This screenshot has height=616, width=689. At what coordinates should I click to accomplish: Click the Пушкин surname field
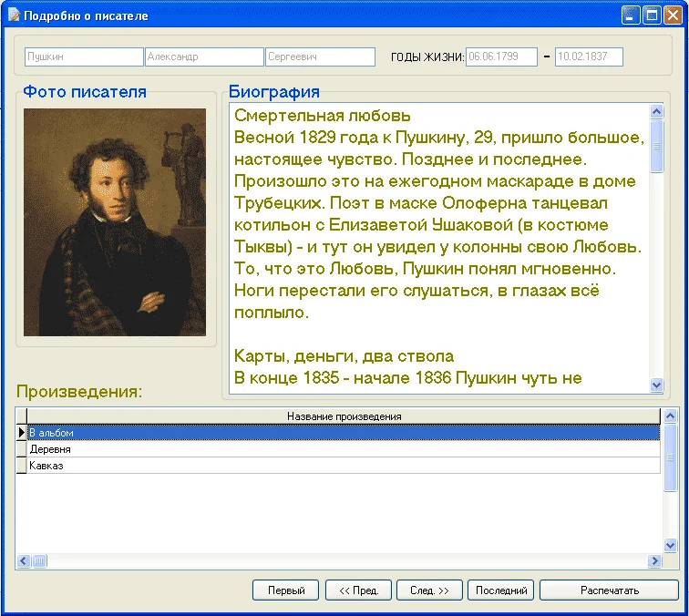coord(84,57)
